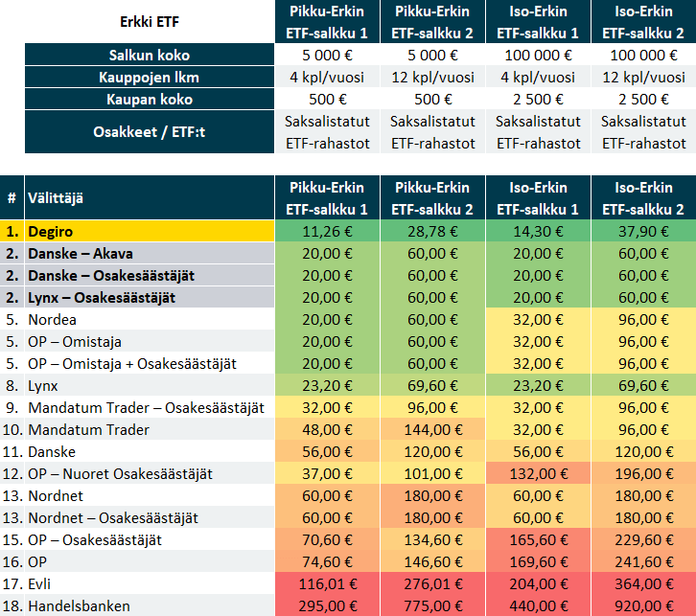Image resolution: width=696 pixels, height=616 pixels.
Task: Click the '#' column header
Action: tap(12, 197)
